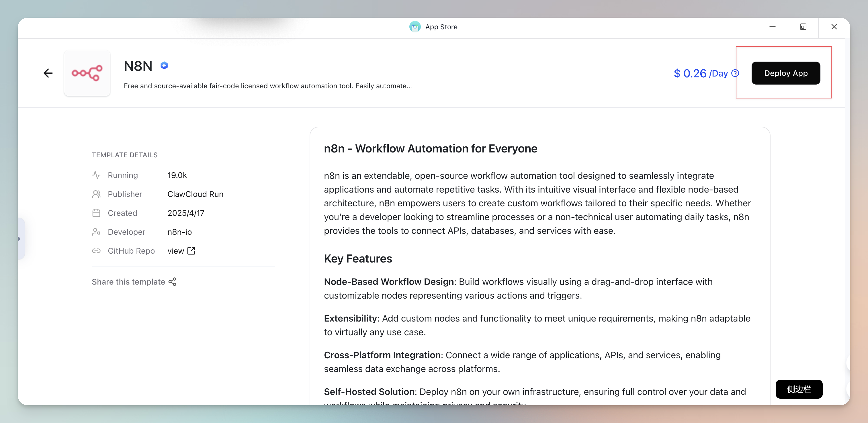This screenshot has height=423, width=868.
Task: Click the Deploy App button
Action: pyautogui.click(x=786, y=73)
